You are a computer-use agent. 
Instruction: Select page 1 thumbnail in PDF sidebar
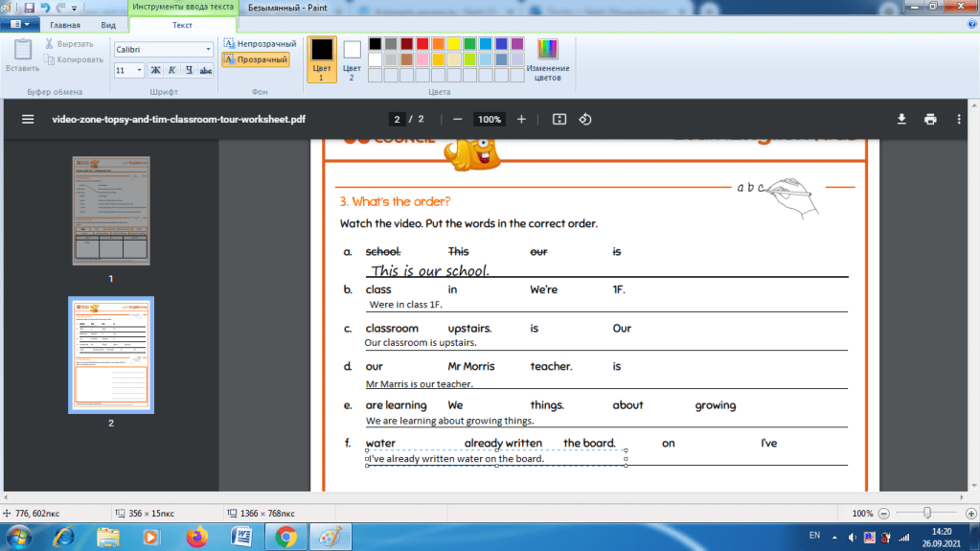[111, 210]
